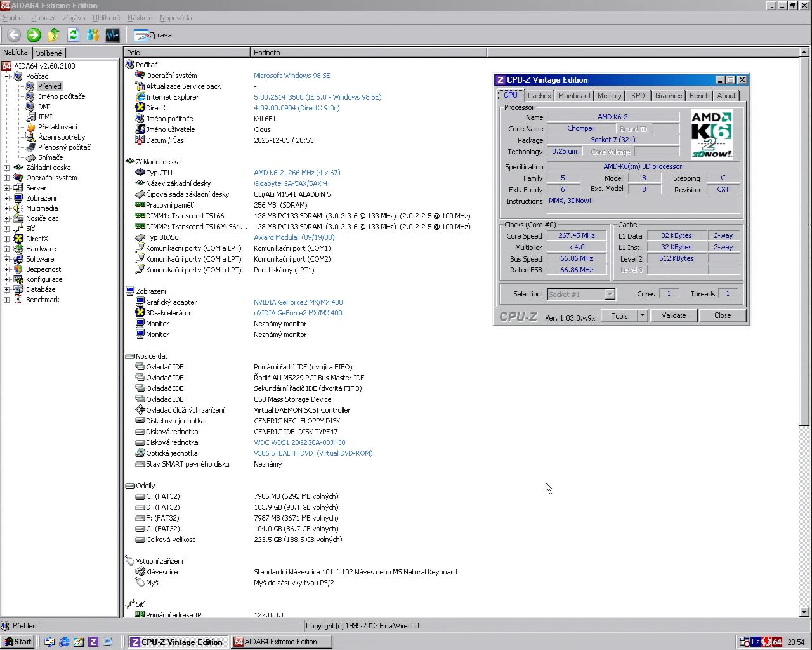The height and width of the screenshot is (650, 812).
Task: Switch to the About tab in CPU-Z
Action: pos(726,96)
